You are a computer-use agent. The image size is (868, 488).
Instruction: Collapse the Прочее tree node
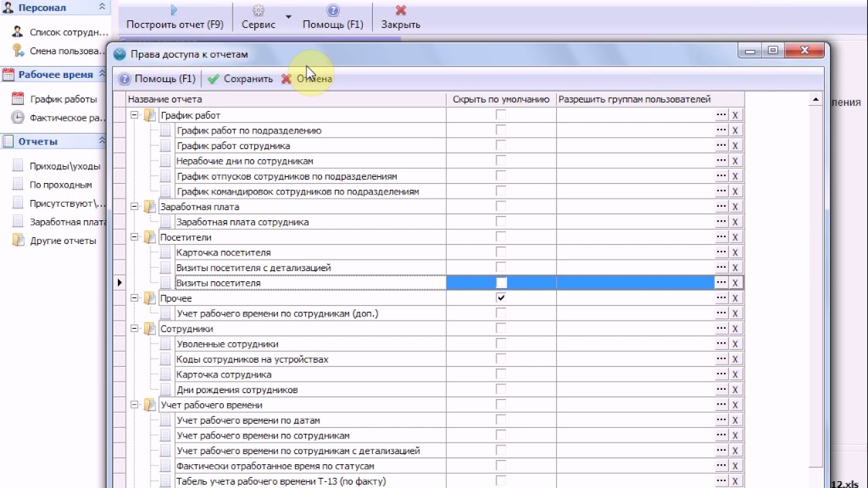tap(134, 298)
